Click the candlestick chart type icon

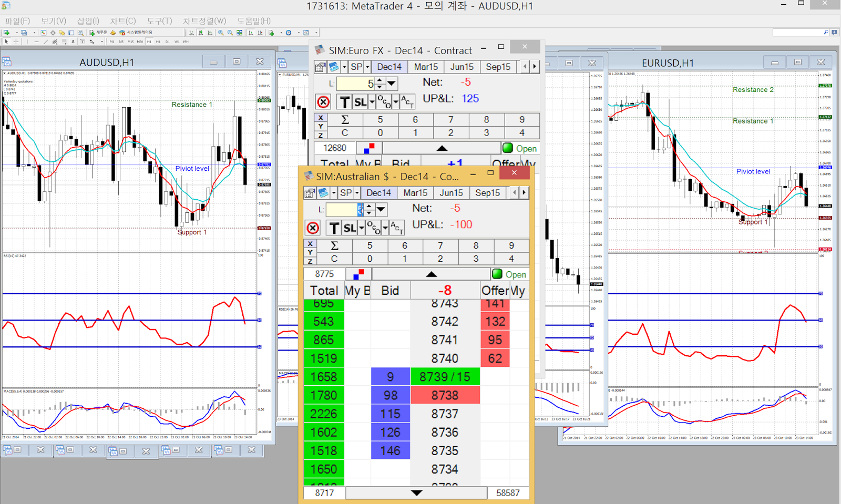(201, 33)
